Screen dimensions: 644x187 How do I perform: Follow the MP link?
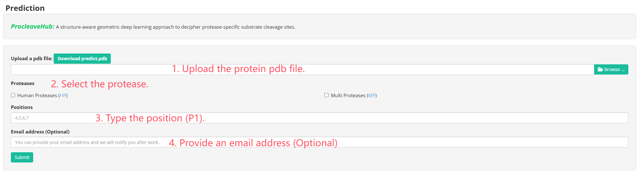pos(372,96)
